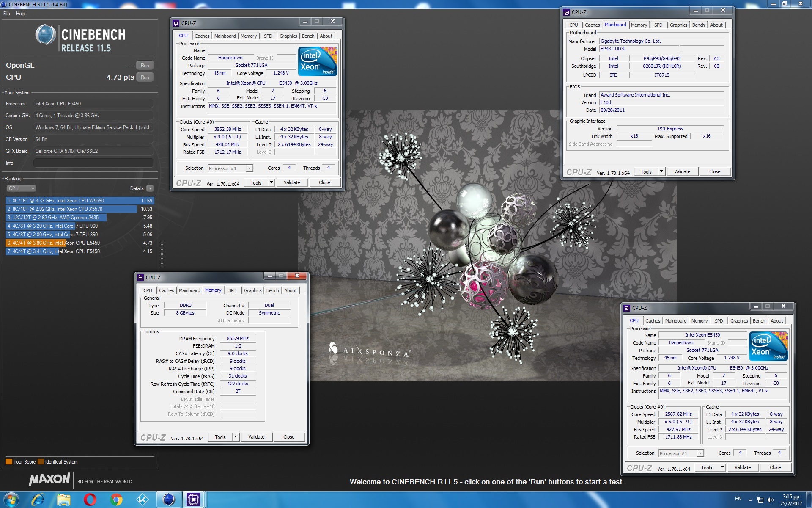Screen dimensions: 812x508
Task: Select ranking row Intel Core i7 CPU 860
Action: pyautogui.click(x=80, y=235)
